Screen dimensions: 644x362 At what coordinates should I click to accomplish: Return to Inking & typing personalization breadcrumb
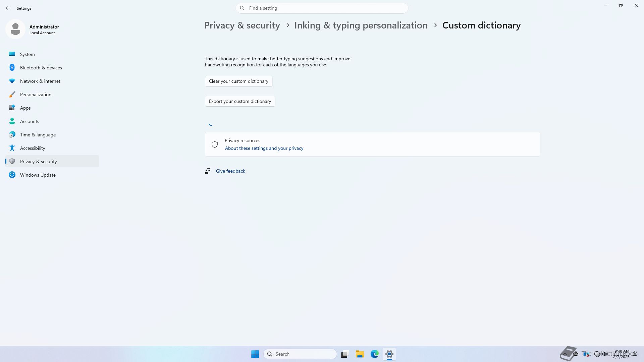(361, 25)
